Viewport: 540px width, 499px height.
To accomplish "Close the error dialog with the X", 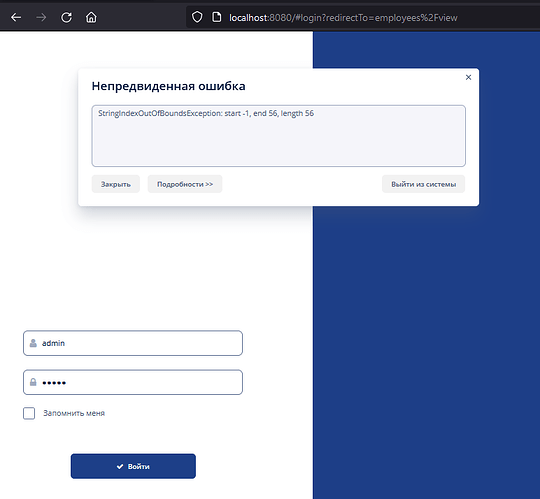I will [x=468, y=77].
